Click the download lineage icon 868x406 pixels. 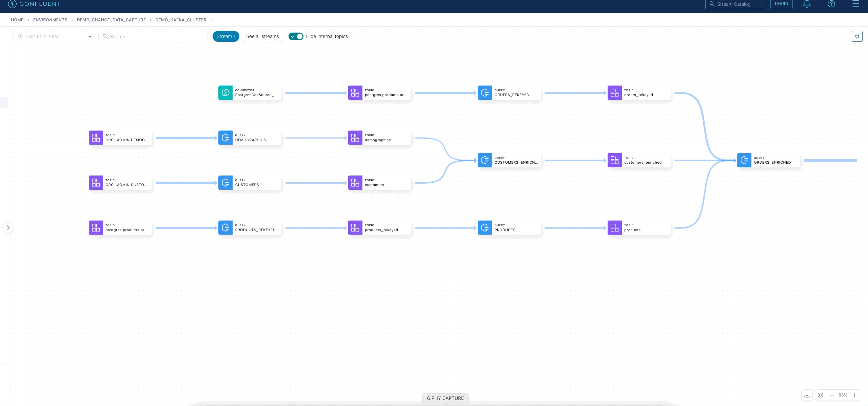pos(807,395)
